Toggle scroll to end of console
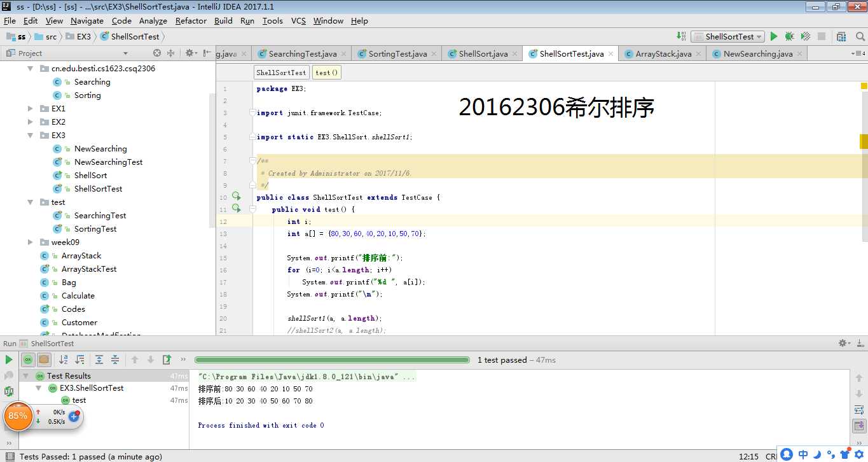 point(859,426)
